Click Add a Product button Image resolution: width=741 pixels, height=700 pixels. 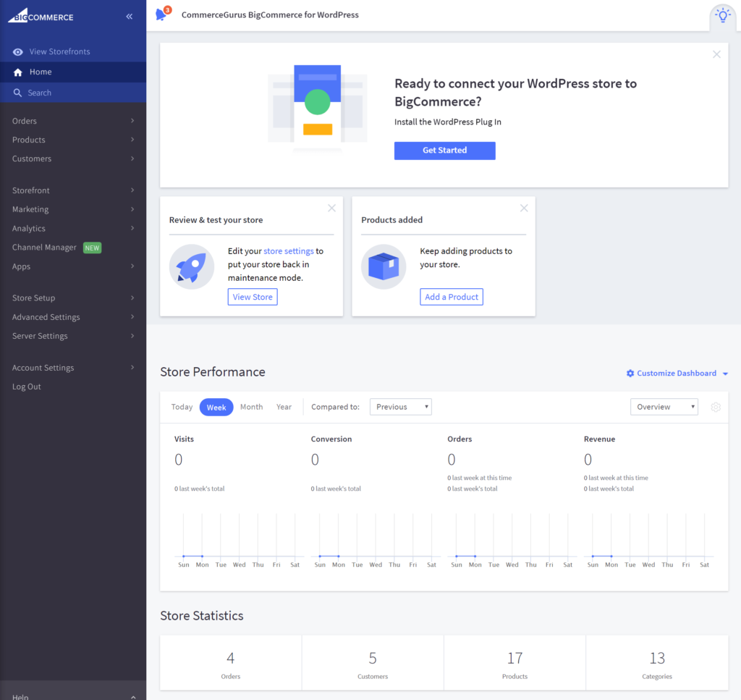[x=452, y=297]
